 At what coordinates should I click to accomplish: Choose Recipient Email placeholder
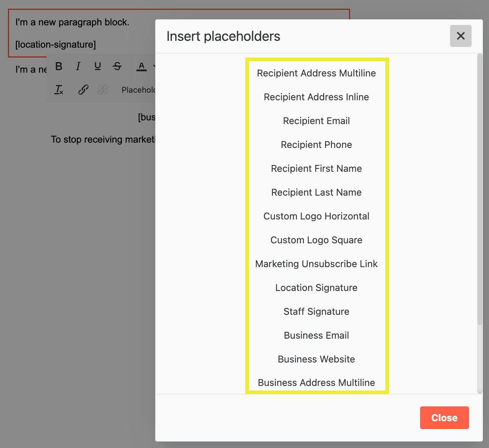[x=316, y=121]
